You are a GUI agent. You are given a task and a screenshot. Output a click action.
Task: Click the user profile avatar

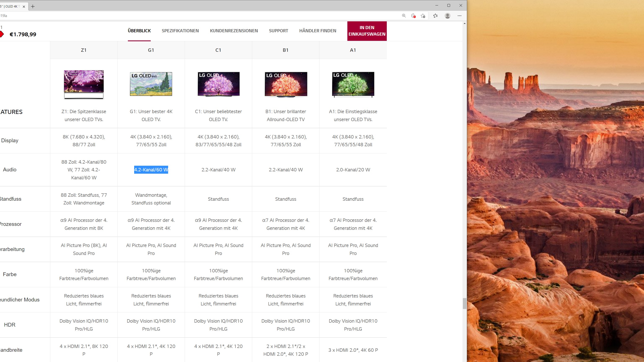coord(448,16)
